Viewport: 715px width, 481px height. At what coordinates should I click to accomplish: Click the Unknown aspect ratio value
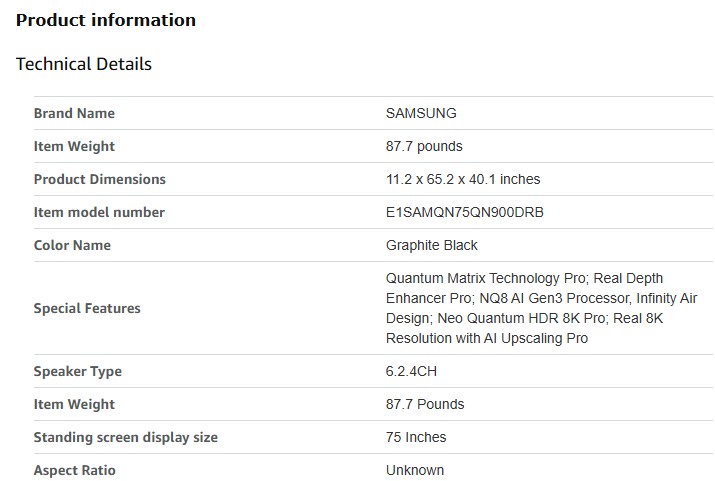[x=415, y=471]
